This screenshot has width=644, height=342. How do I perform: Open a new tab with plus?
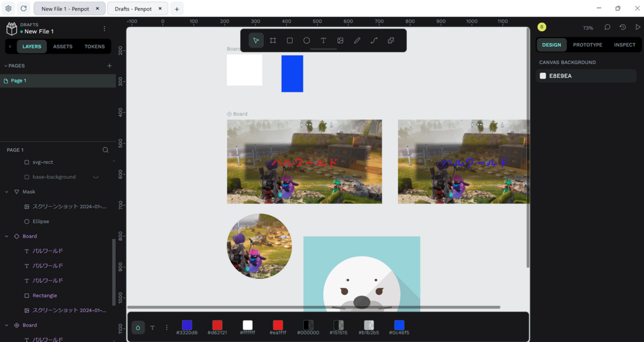(177, 9)
